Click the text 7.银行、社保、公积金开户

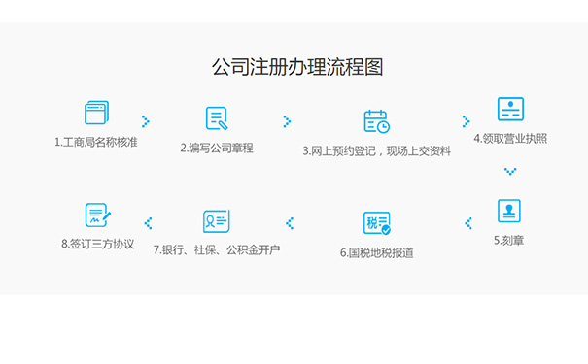pyautogui.click(x=217, y=249)
